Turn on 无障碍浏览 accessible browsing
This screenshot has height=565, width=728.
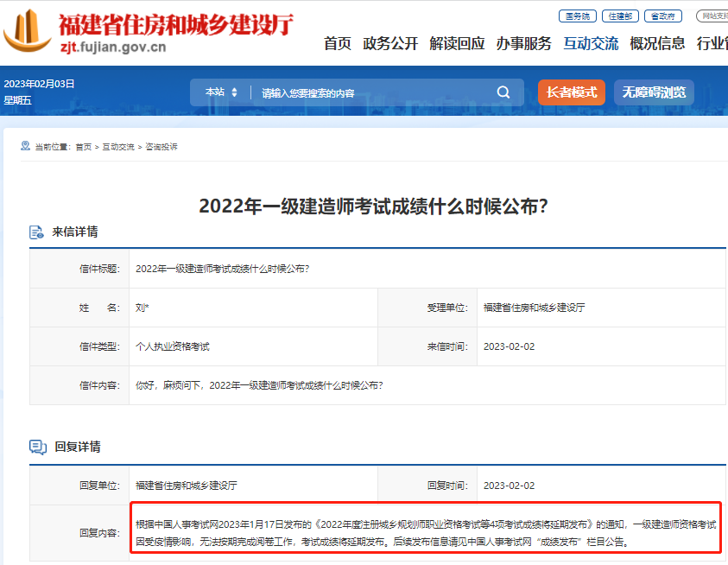pos(654,92)
